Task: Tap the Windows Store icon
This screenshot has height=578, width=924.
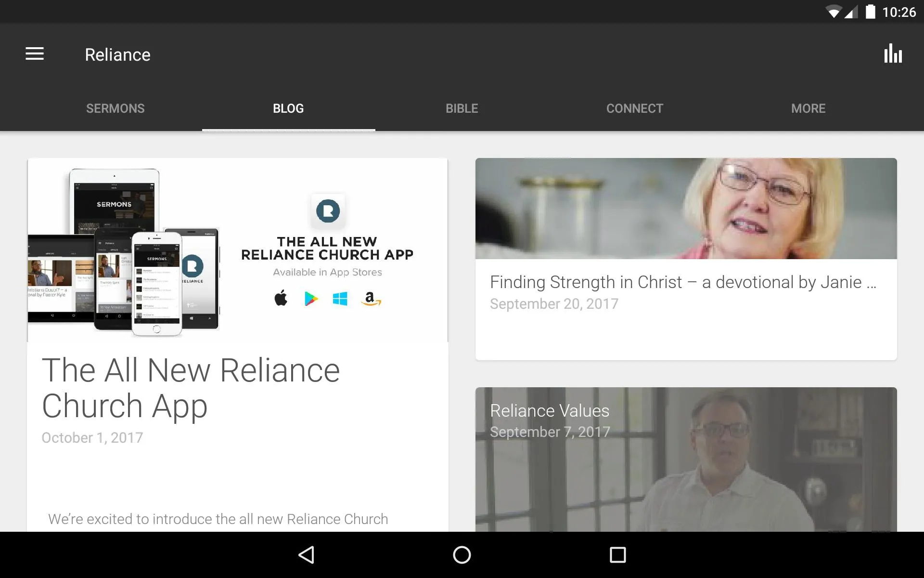Action: [x=340, y=298]
